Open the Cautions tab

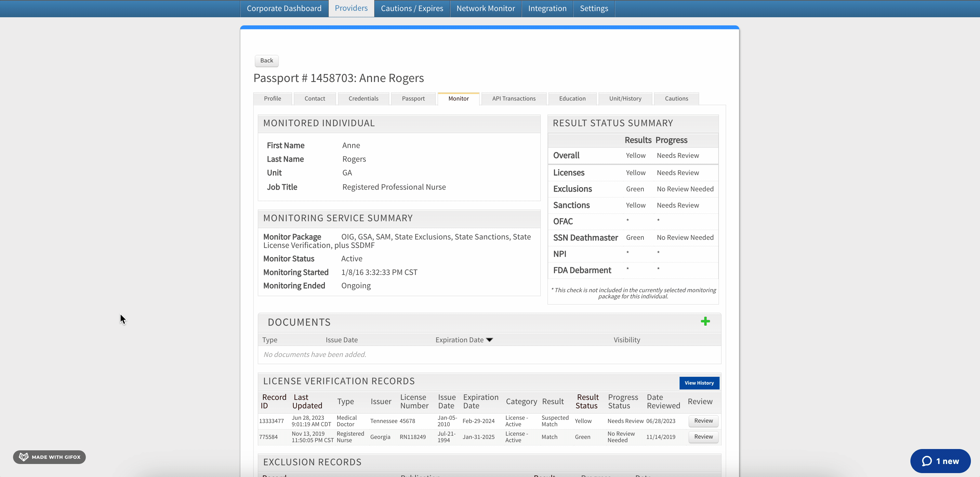(676, 99)
